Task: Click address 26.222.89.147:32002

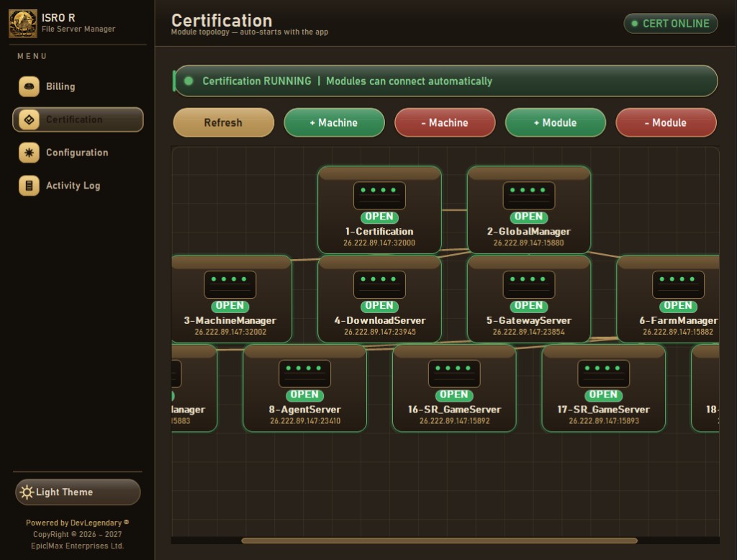Action: coord(230,332)
